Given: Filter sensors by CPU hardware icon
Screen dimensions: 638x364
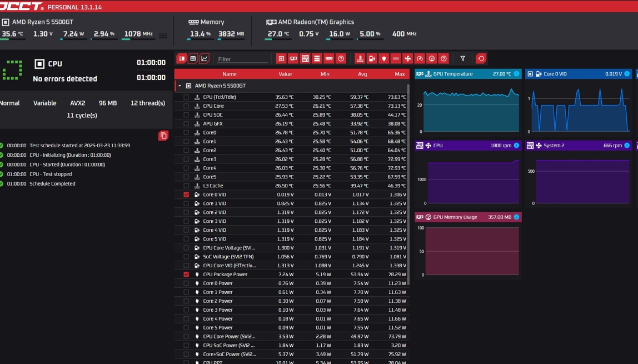Looking at the screenshot, I should tap(281, 58).
